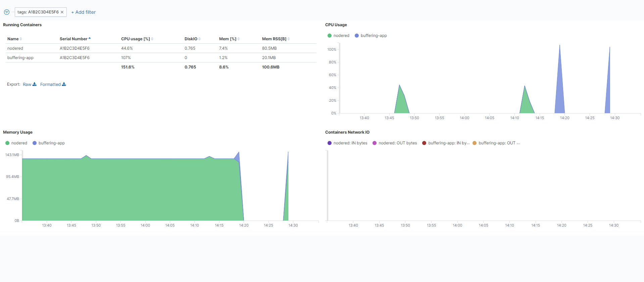
Task: Click the 100.6MB Mem RSS total
Action: [271, 67]
